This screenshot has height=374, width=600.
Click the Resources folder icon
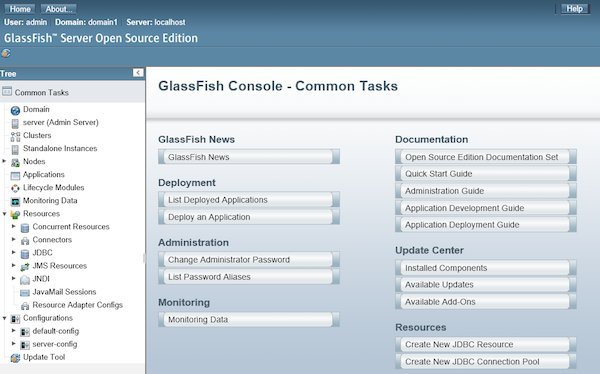pos(15,215)
